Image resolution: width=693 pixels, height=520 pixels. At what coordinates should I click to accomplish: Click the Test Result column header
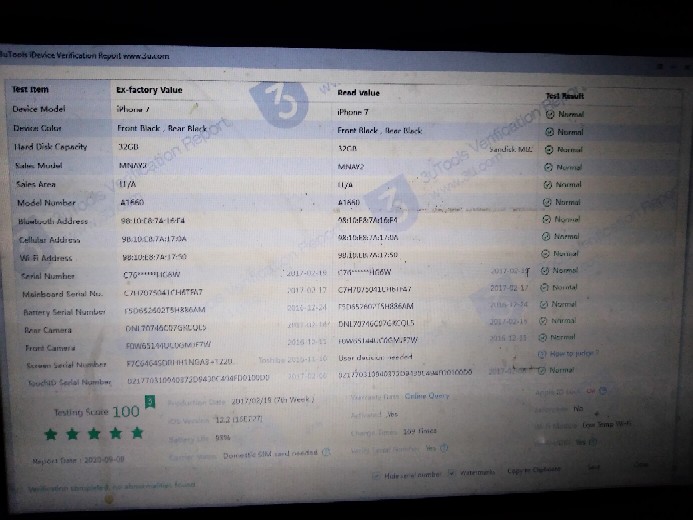click(565, 96)
